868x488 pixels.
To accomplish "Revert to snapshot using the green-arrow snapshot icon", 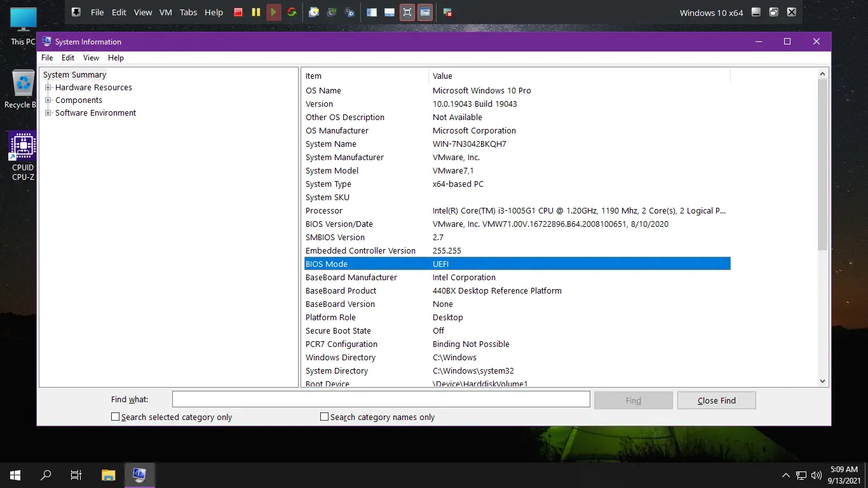I will coord(332,12).
